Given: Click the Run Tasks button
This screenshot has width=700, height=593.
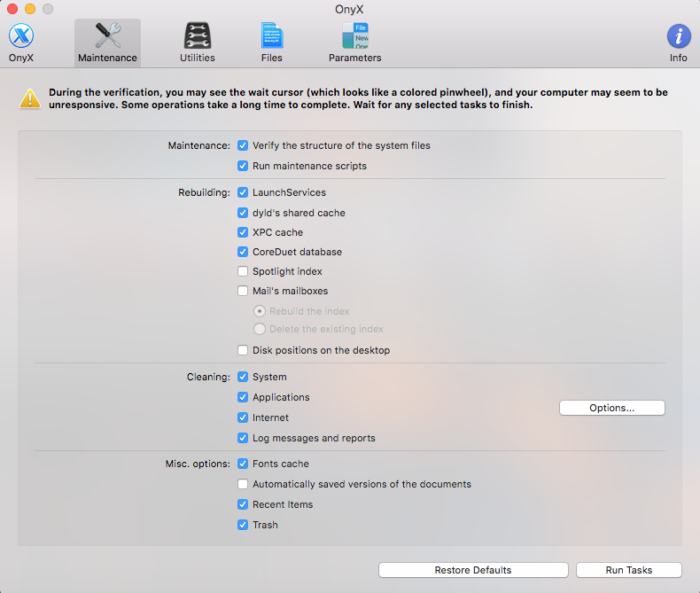Looking at the screenshot, I should pos(628,570).
